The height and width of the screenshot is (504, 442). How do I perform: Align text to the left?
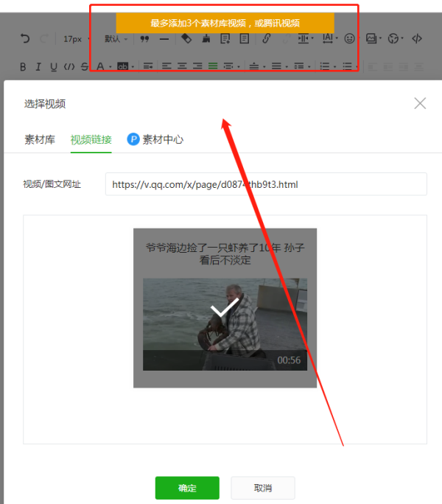point(166,66)
